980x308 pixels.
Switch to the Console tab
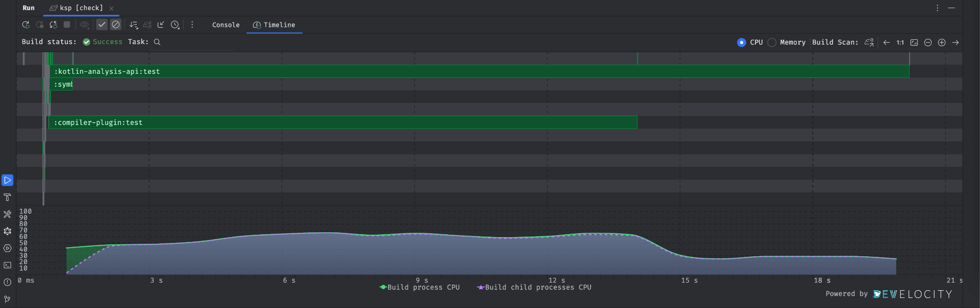click(x=226, y=25)
